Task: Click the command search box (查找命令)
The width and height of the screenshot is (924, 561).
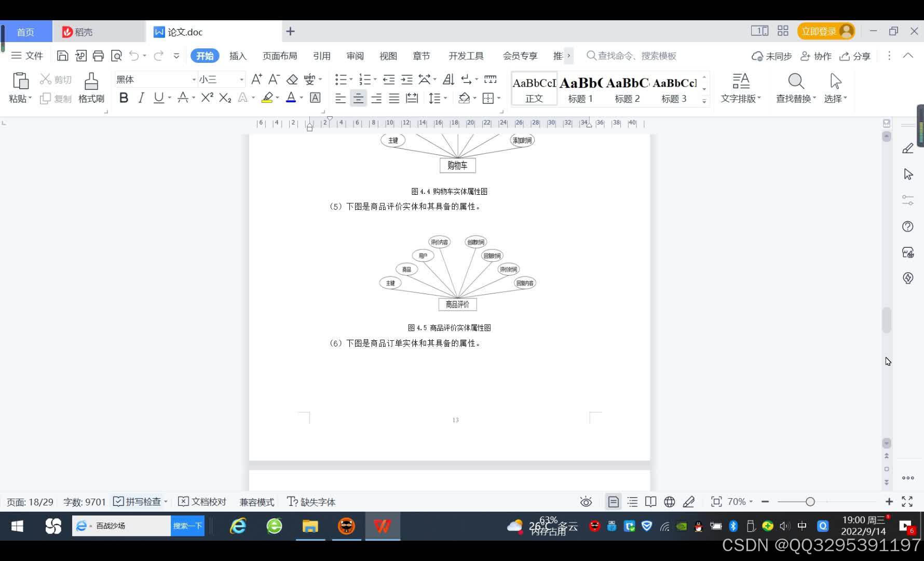Action: (632, 56)
